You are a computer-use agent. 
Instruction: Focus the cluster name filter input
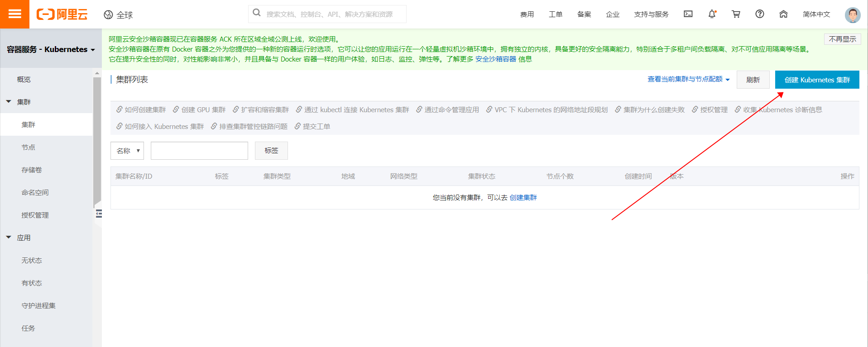[x=199, y=151]
